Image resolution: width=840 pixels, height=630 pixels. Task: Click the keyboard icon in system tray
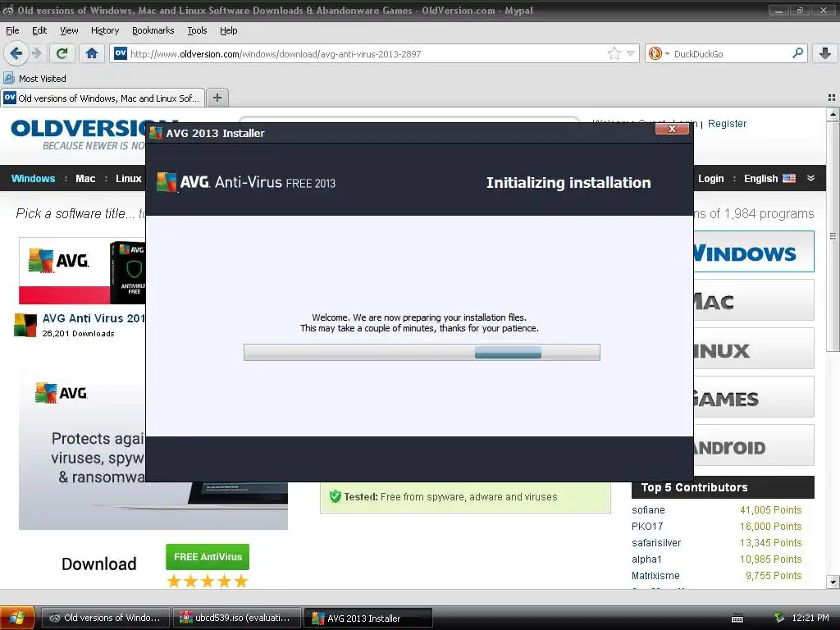click(x=737, y=619)
